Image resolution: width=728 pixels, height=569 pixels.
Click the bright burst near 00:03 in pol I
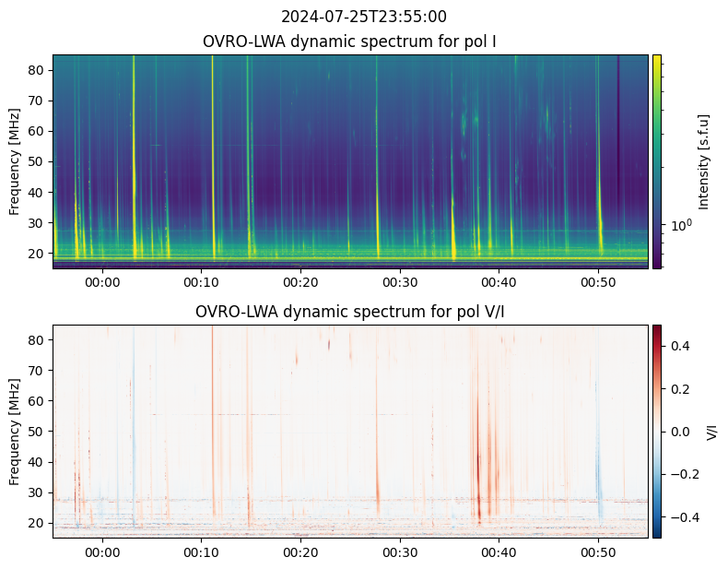135,158
